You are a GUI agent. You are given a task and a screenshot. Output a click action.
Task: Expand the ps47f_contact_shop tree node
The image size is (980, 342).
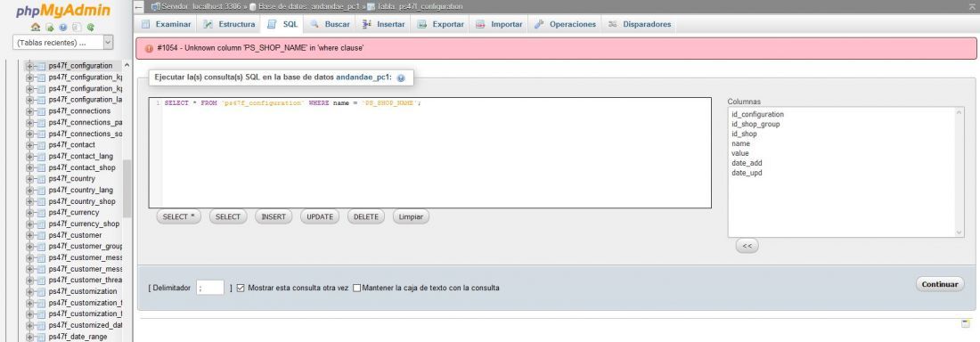pos(29,167)
